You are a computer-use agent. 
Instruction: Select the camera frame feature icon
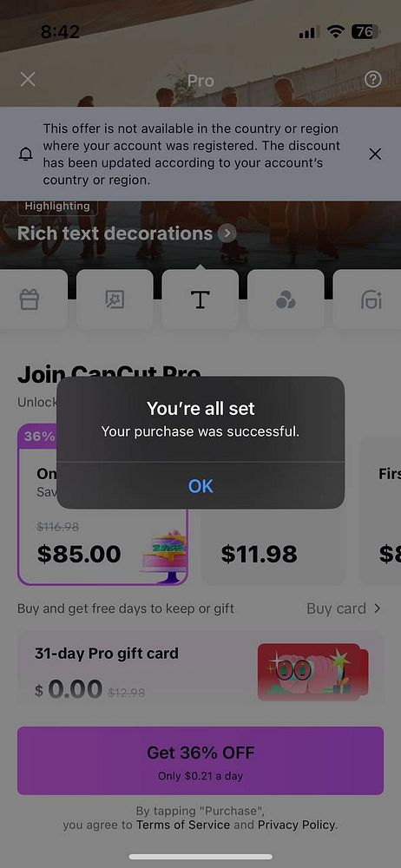(370, 299)
